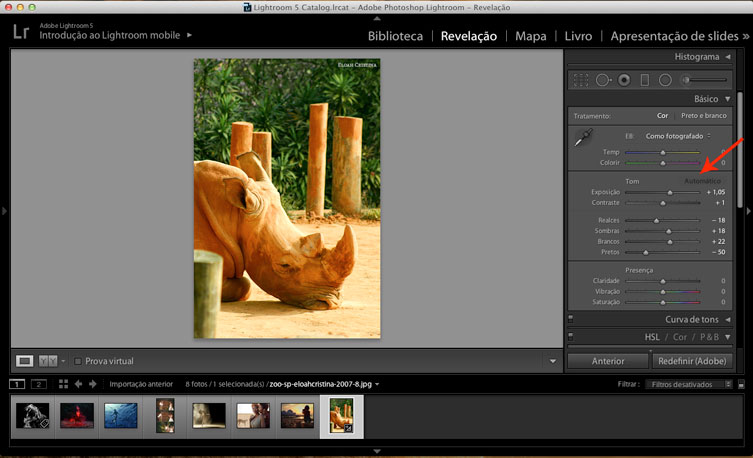
Task: Select the Crop overlay tool
Action: [x=580, y=79]
